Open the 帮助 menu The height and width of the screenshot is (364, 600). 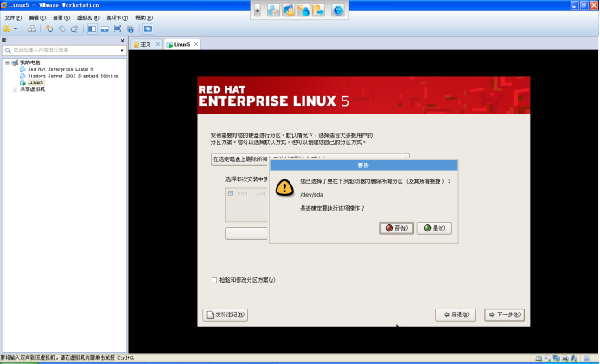(144, 17)
